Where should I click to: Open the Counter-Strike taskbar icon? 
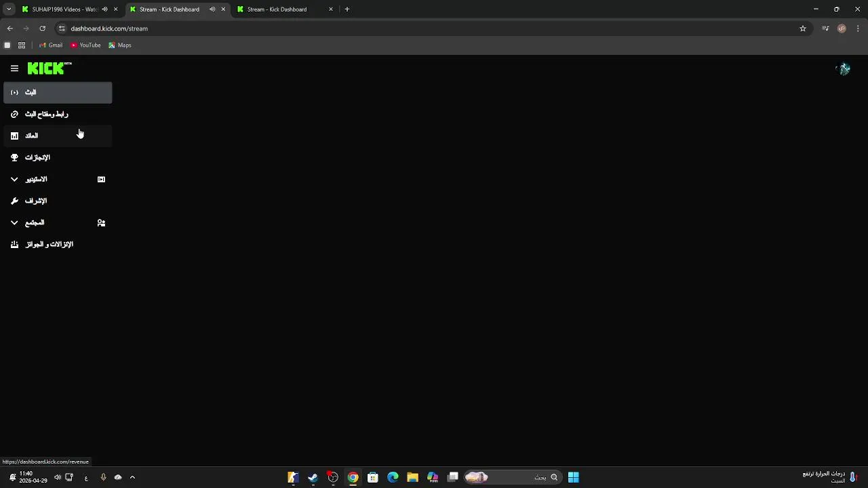pyautogui.click(x=293, y=477)
